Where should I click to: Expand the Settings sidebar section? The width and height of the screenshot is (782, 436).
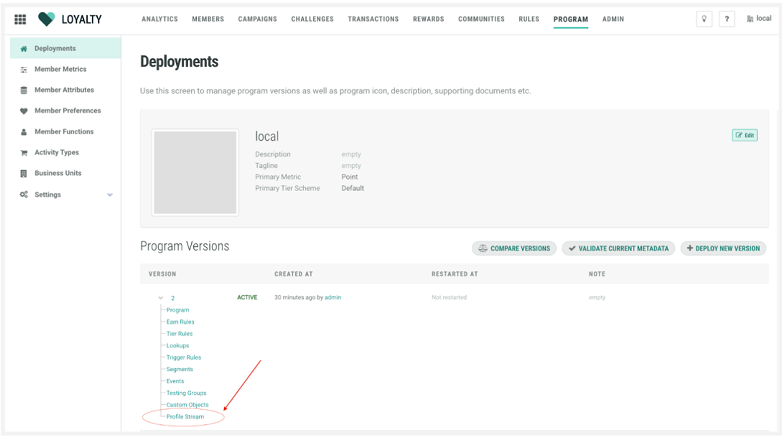pyautogui.click(x=110, y=195)
